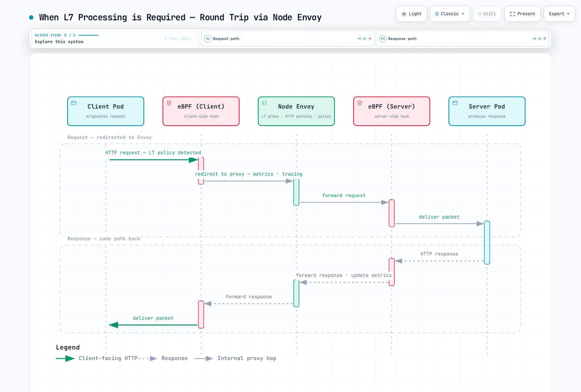Click the eBPF (Client) shield icon
The width and height of the screenshot is (581, 392).
click(x=169, y=103)
